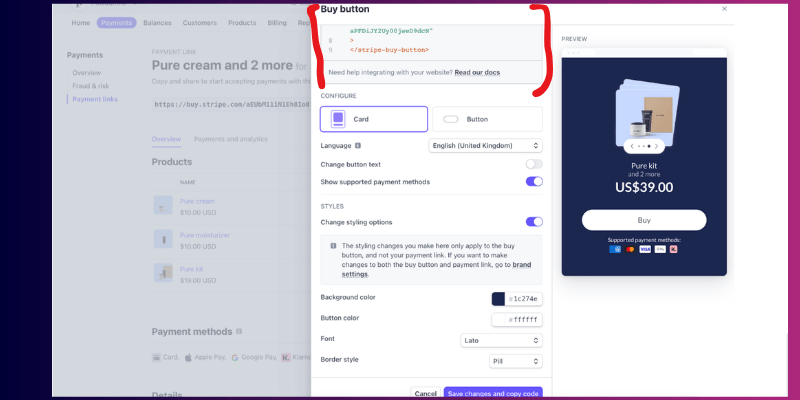Image resolution: width=800 pixels, height=400 pixels.
Task: Click the Background color swatch
Action: coord(498,298)
